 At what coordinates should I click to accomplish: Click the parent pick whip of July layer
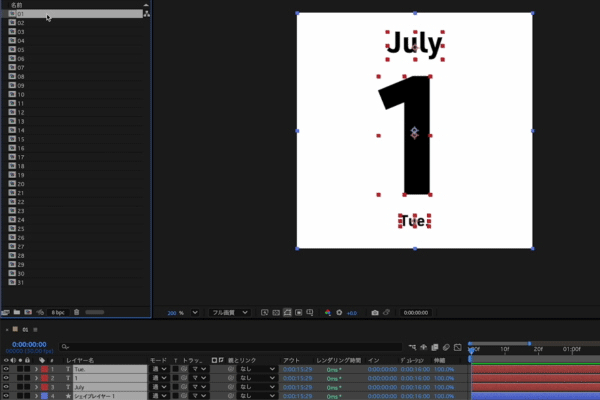point(231,387)
